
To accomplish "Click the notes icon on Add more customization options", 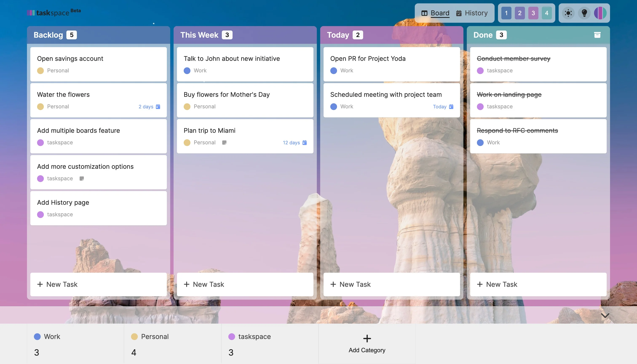I will 82,178.
